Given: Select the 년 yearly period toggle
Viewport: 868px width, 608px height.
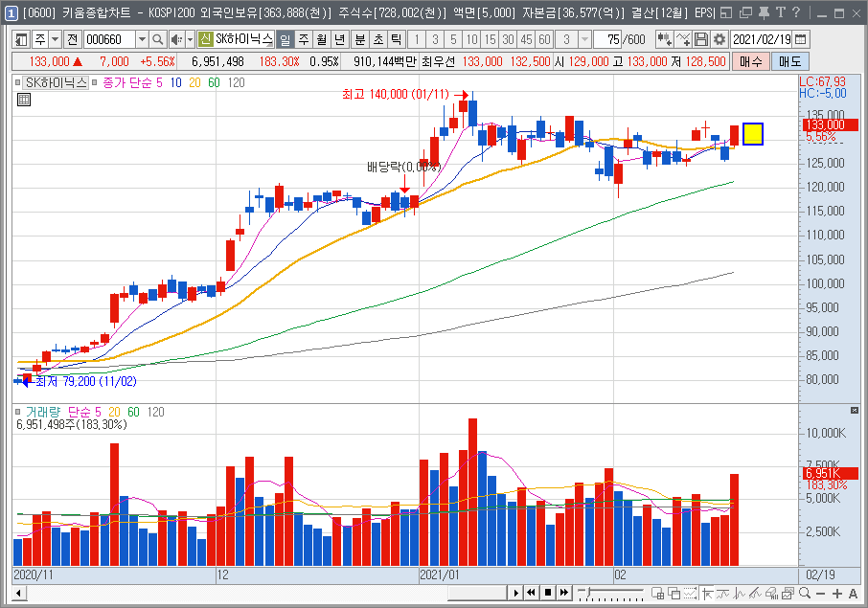Looking at the screenshot, I should [340, 39].
